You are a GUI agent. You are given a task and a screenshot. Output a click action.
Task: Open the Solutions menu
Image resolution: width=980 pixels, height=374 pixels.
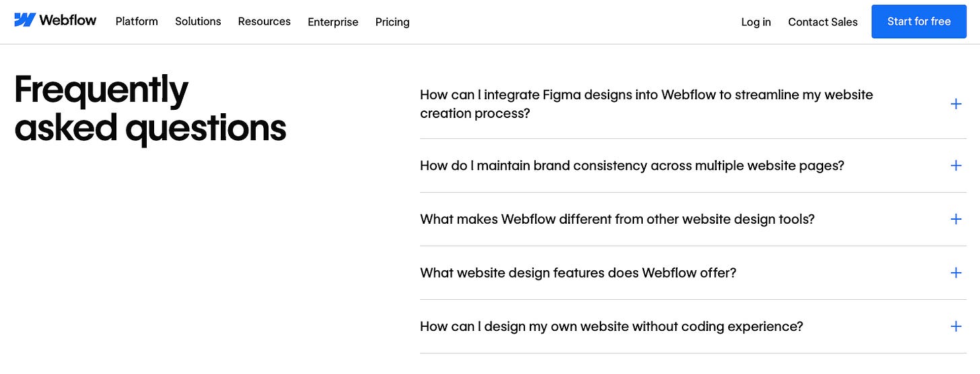(x=198, y=22)
